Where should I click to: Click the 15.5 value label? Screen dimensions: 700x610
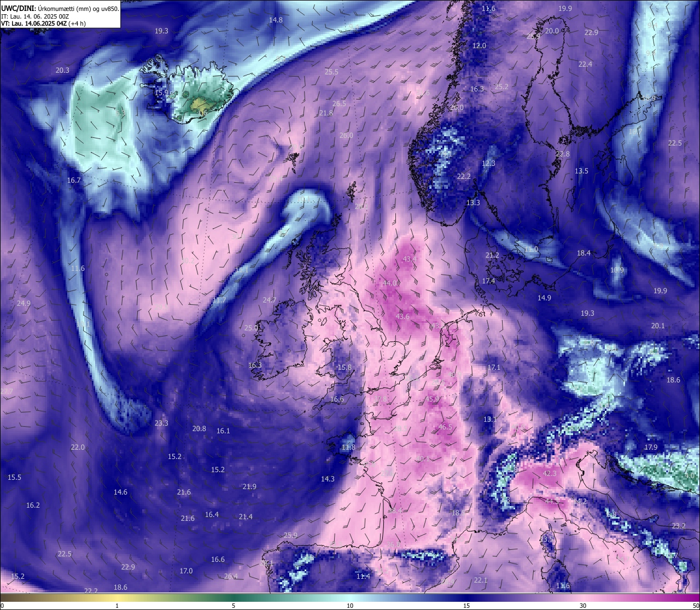click(14, 477)
